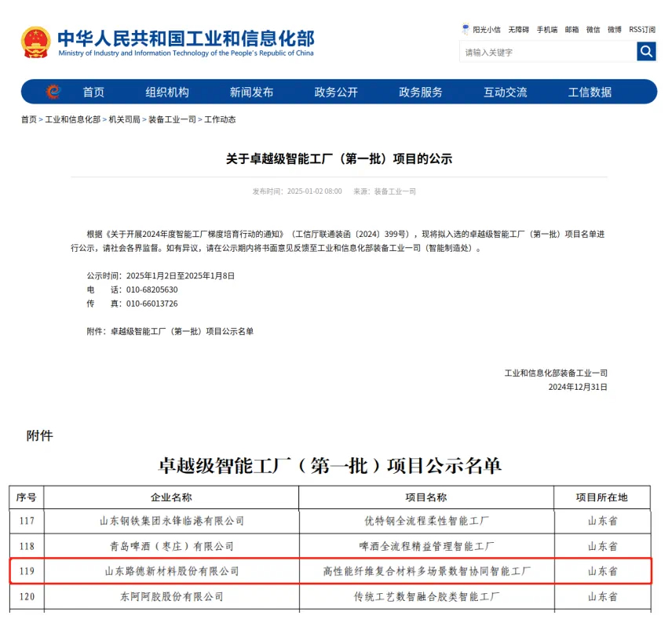This screenshot has height=619, width=672.
Task: Click 传统工艺数智融合胶类智能工厂 cell
Action: click(426, 596)
